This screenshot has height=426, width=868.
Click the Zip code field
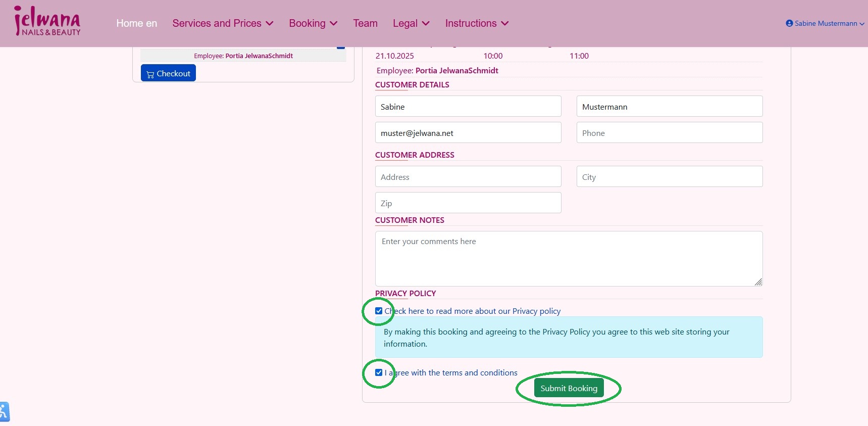(x=468, y=203)
